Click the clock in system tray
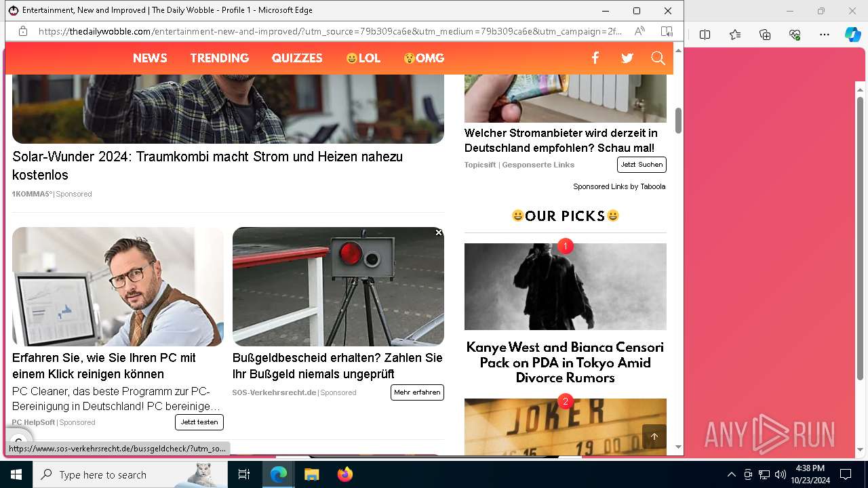 click(x=810, y=474)
